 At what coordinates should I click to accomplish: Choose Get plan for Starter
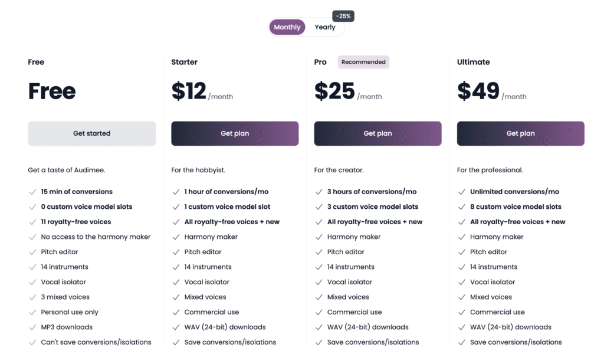coord(235,133)
